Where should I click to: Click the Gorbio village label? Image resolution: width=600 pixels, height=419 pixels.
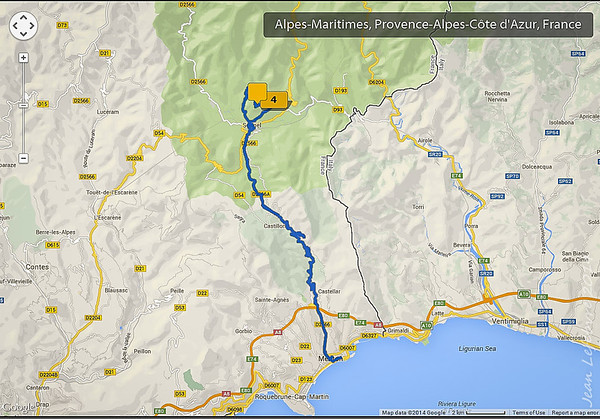pos(244,331)
